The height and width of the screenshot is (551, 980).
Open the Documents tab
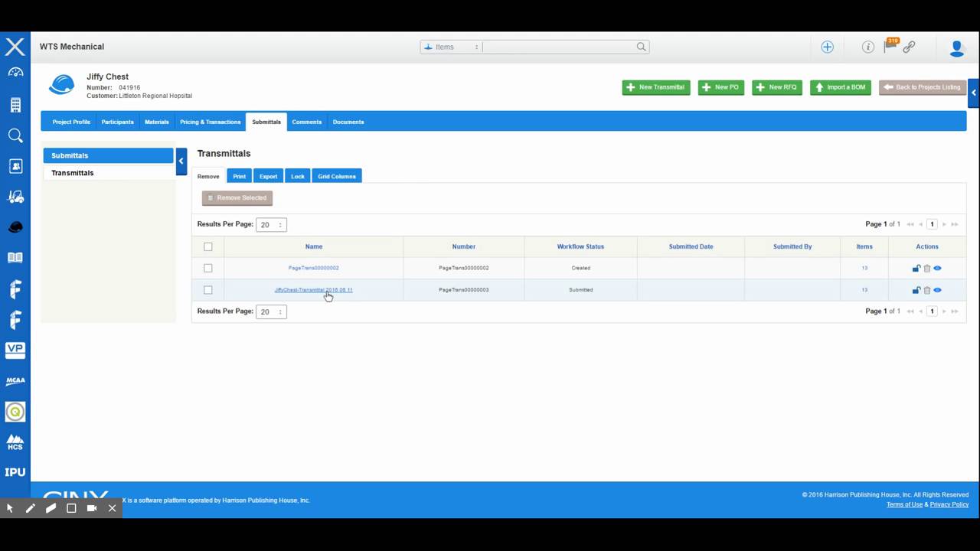pyautogui.click(x=348, y=122)
